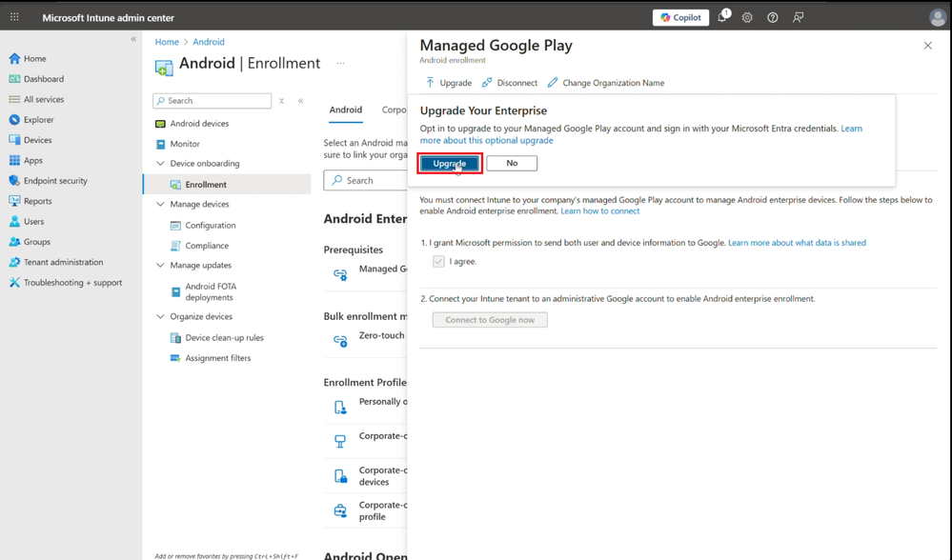
Task: Open the settings gear in header
Action: (x=747, y=17)
